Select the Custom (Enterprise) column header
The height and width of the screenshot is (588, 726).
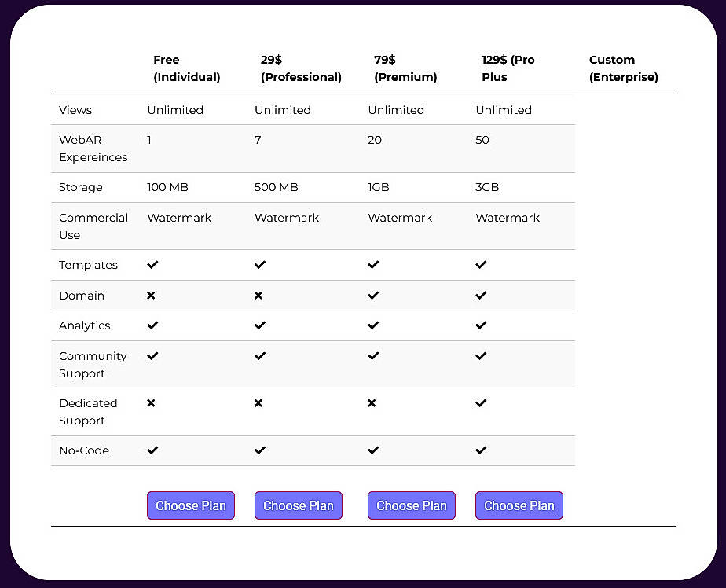[x=624, y=68]
